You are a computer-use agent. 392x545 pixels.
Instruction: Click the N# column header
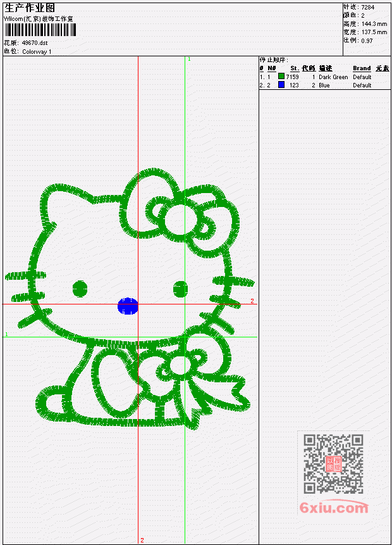coord(271,68)
